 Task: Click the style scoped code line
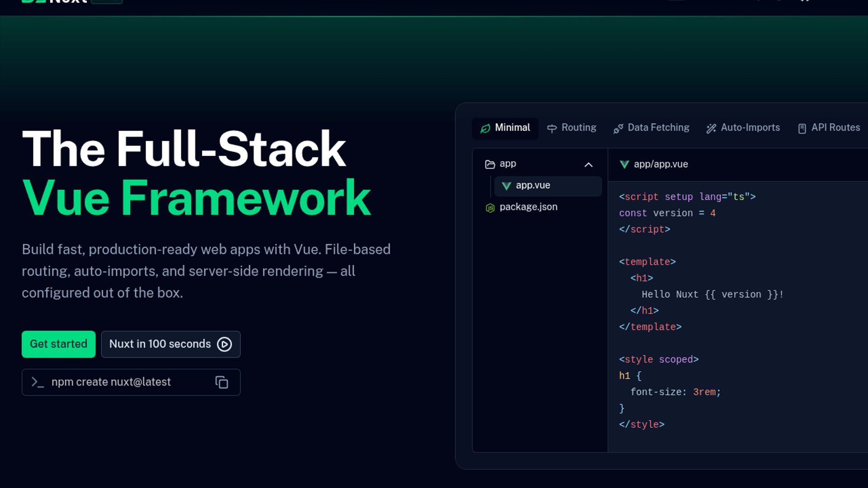point(659,360)
